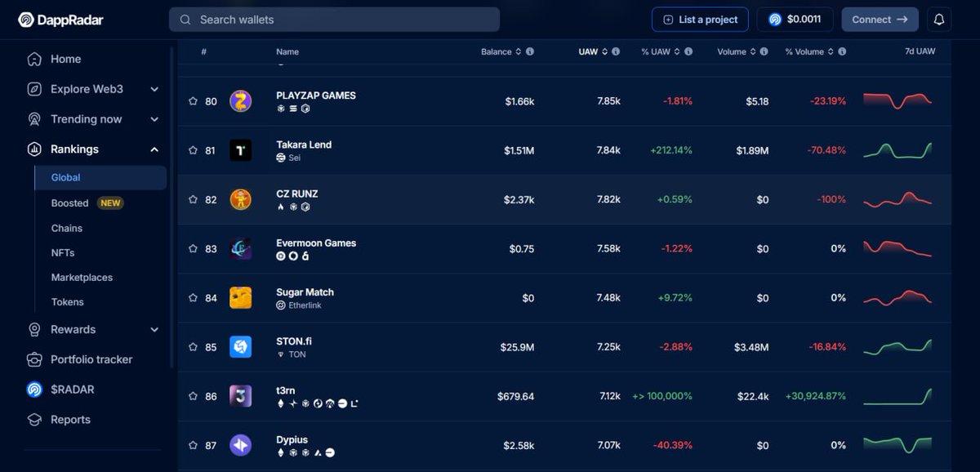Click the UAW column info icon
This screenshot has width=980, height=472.
(616, 51)
